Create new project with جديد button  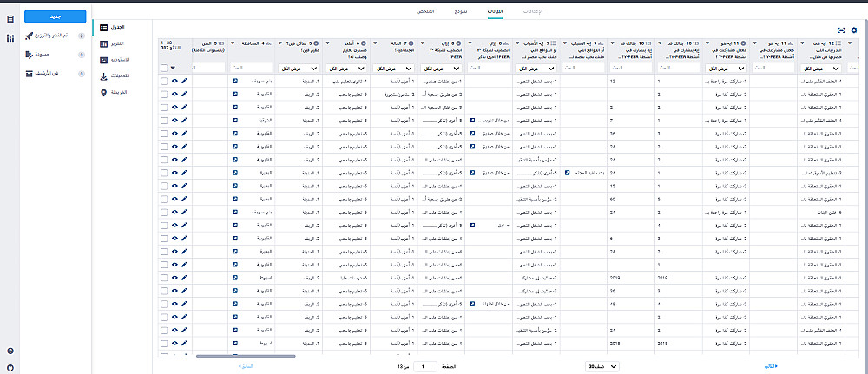coord(55,16)
